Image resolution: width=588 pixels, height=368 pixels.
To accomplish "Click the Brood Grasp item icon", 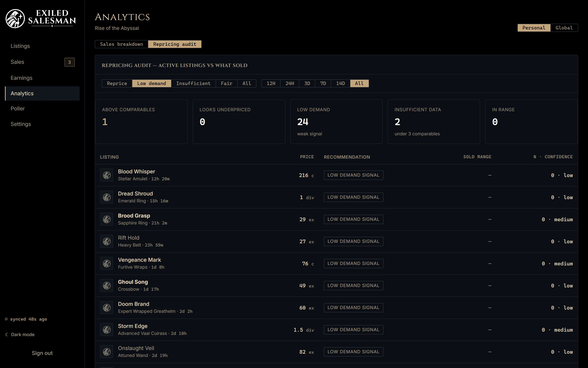I will [x=107, y=219].
